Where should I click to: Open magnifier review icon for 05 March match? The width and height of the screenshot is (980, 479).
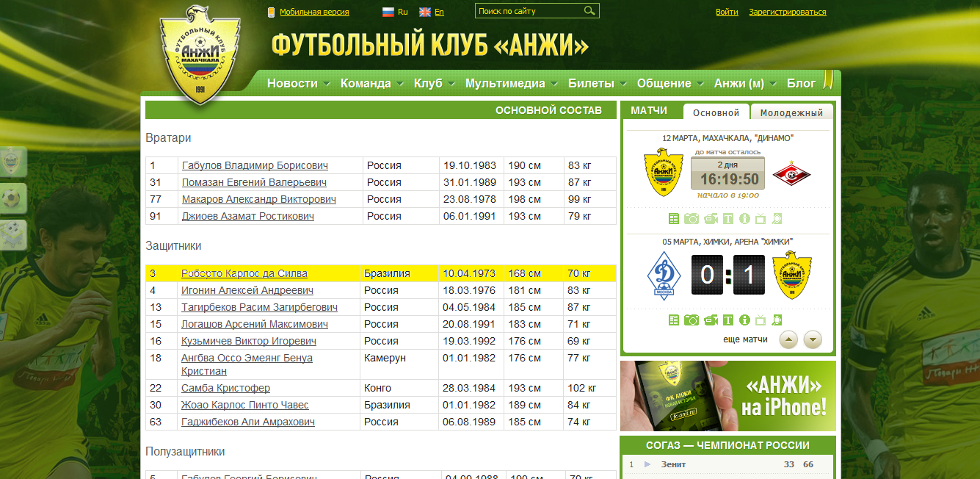(x=777, y=320)
